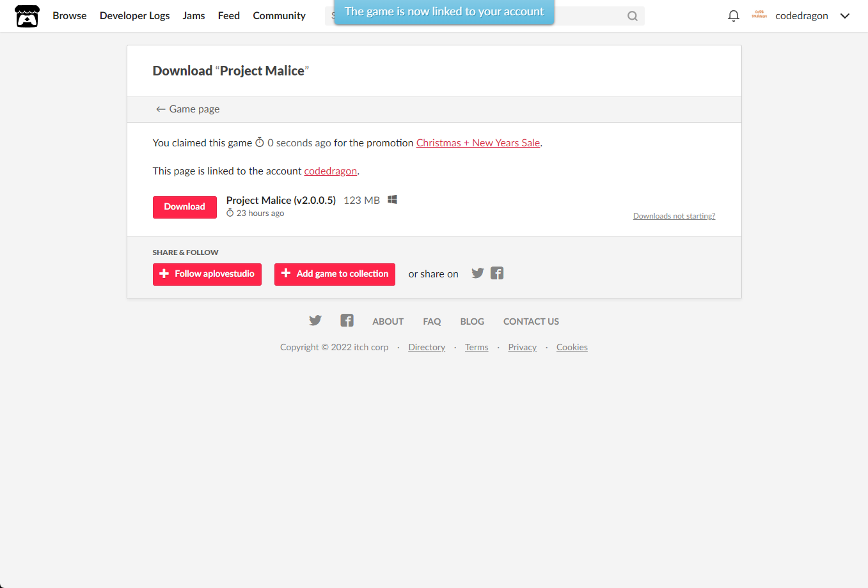Click the '123 MB' file size

pyautogui.click(x=362, y=201)
